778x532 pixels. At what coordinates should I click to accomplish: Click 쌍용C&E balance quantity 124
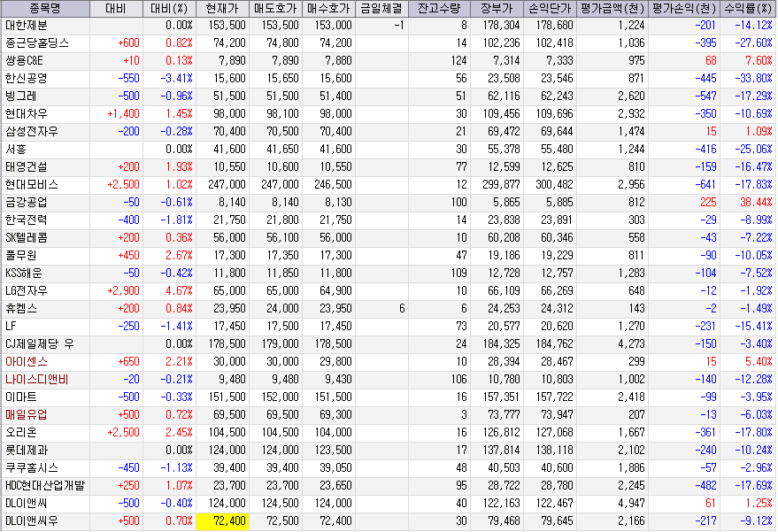(459, 60)
